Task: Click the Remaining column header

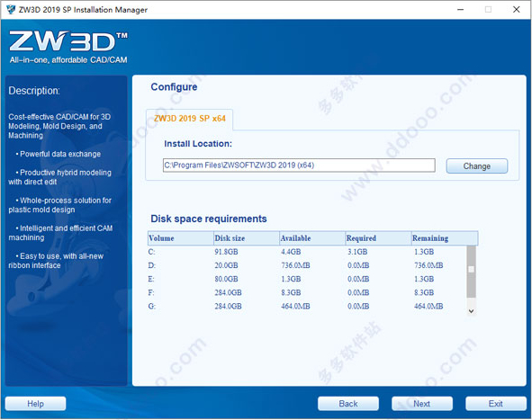Action: tap(445, 238)
